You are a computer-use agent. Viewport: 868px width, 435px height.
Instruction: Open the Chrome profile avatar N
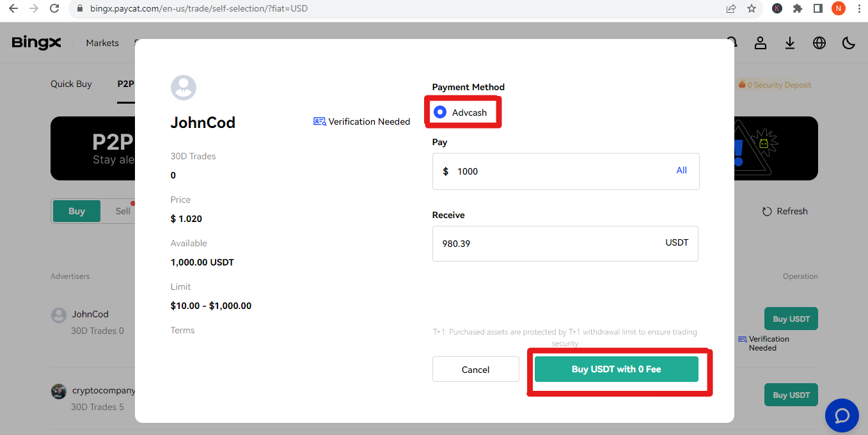tap(839, 9)
